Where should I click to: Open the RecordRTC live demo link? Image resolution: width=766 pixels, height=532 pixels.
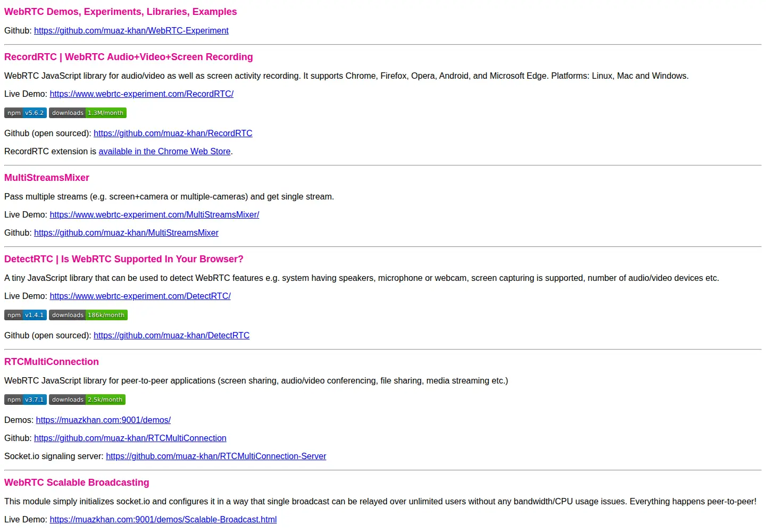[x=141, y=94]
